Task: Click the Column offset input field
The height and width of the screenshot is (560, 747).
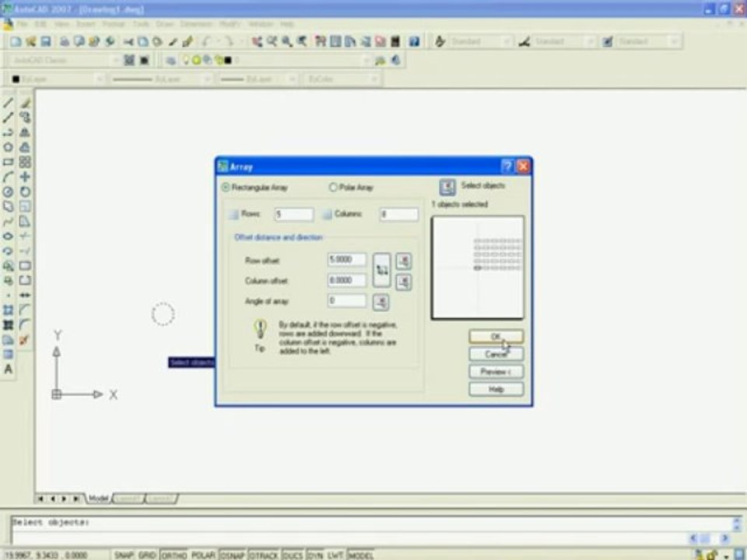Action: pyautogui.click(x=347, y=281)
